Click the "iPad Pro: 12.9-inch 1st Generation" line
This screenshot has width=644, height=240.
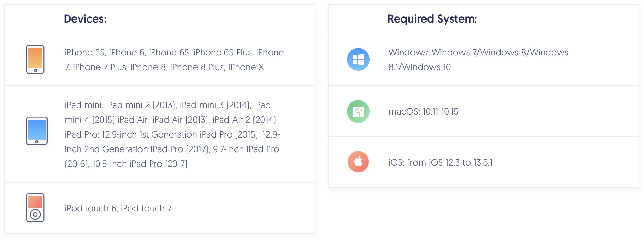[x=172, y=134]
